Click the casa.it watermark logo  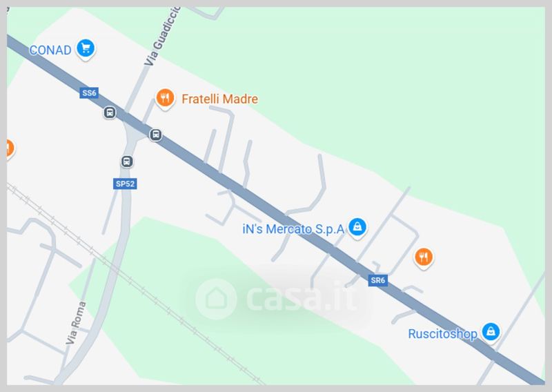click(277, 299)
